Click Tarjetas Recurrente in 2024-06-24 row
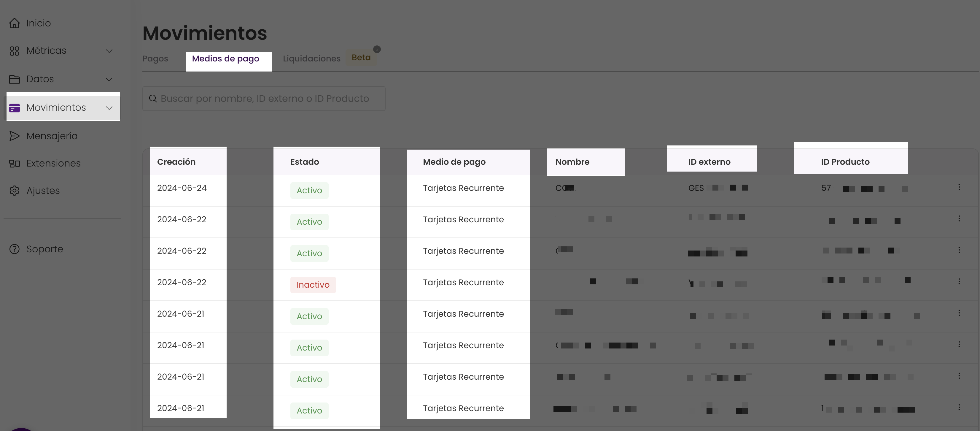 (x=463, y=188)
